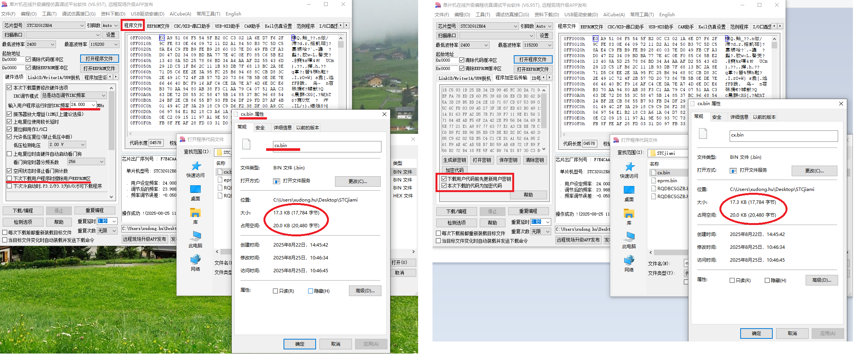
Task: Select eprm.bin file icon in right file list
Action: pyautogui.click(x=654, y=180)
